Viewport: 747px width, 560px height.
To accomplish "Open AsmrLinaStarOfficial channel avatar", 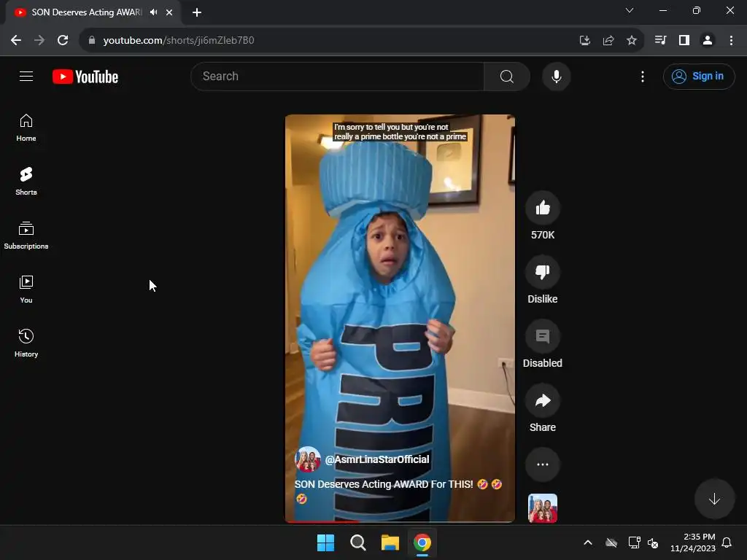I will coord(308,459).
